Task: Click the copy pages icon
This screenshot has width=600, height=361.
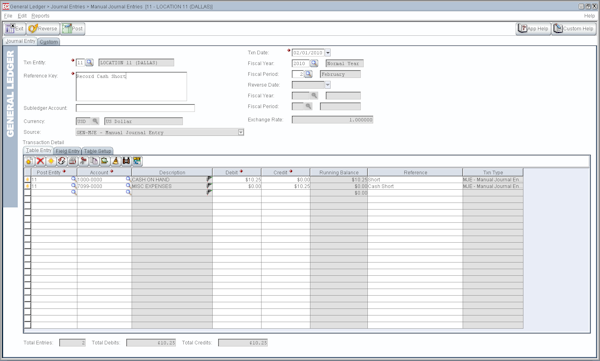Action: 93,161
